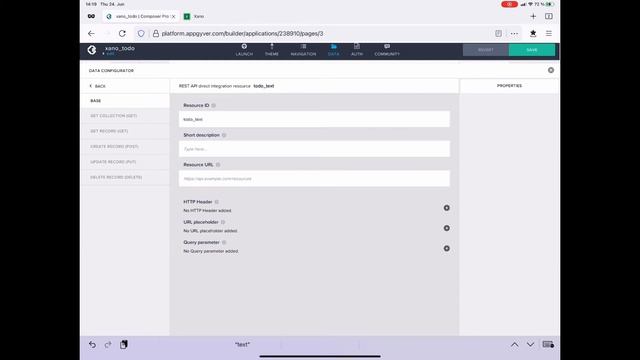Image resolution: width=640 pixels, height=360 pixels.
Task: Open the AUTH section
Action: click(357, 50)
